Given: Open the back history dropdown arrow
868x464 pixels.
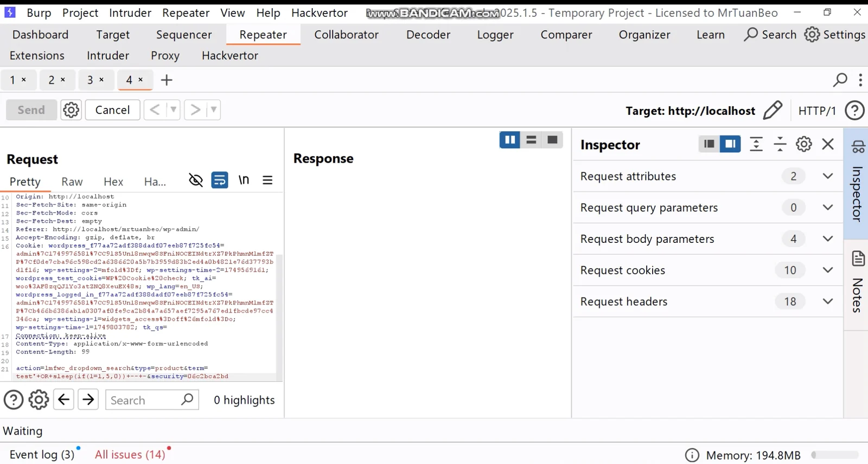Looking at the screenshot, I should click(x=173, y=109).
